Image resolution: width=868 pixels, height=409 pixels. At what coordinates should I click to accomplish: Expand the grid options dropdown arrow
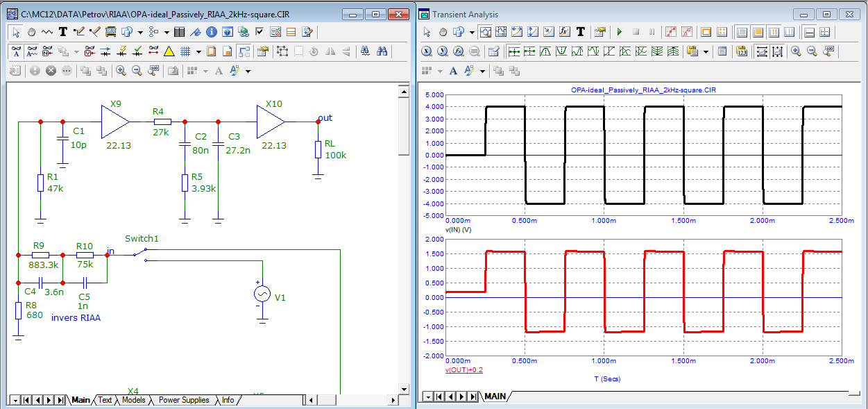coord(198,51)
